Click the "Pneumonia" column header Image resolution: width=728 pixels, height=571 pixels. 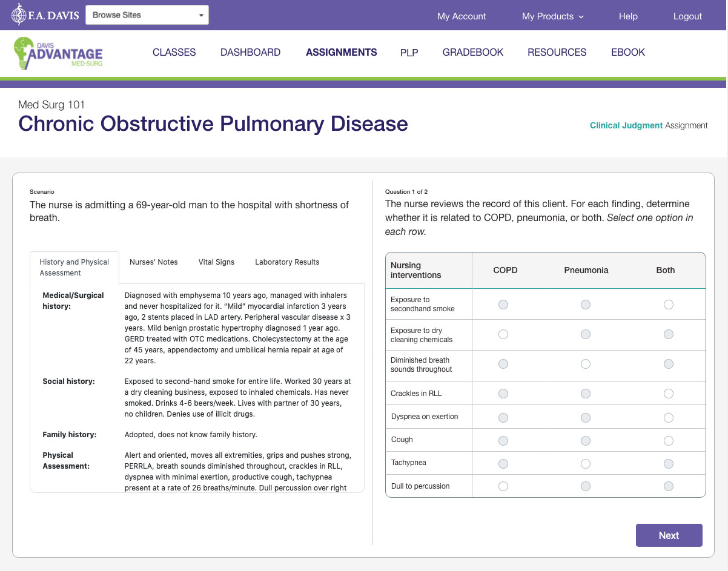[586, 270]
